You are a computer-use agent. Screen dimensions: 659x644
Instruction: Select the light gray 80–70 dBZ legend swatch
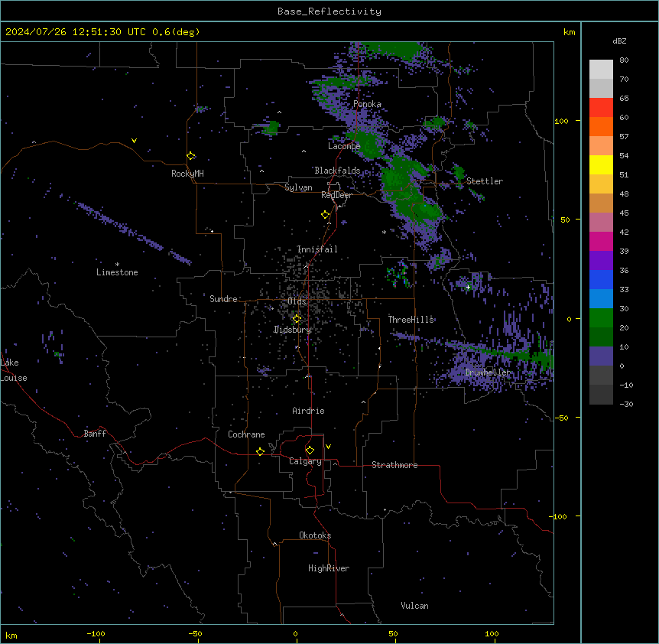point(601,69)
